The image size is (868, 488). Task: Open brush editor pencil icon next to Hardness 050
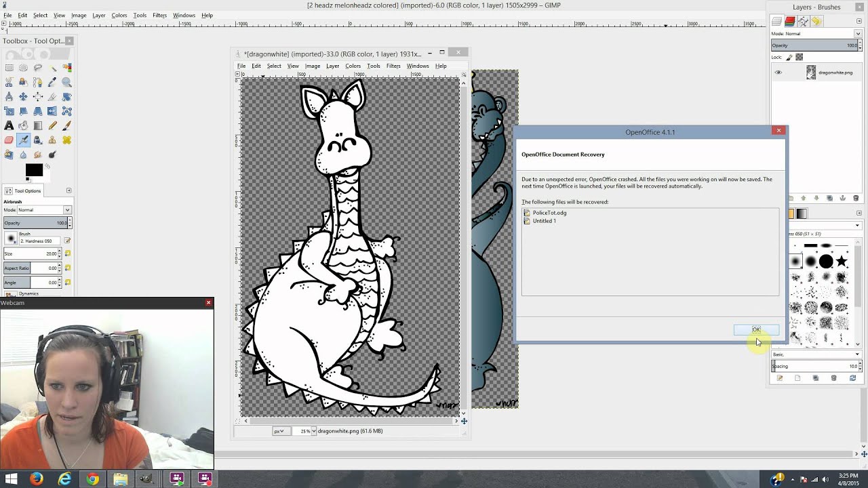(x=67, y=241)
